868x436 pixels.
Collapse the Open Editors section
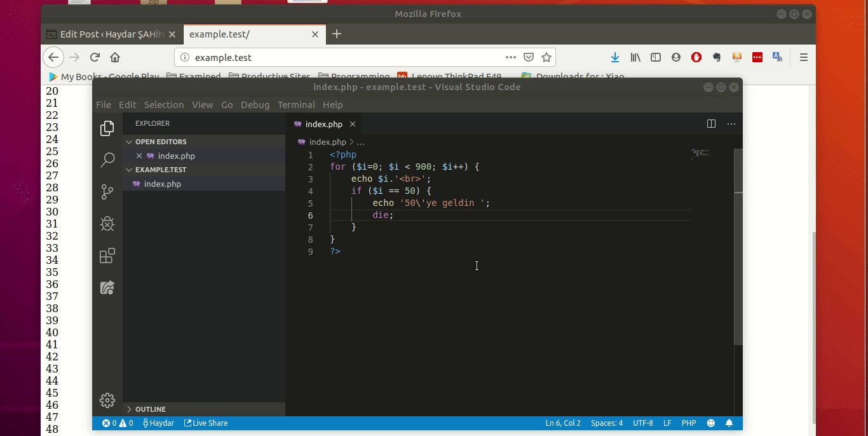[204, 142]
